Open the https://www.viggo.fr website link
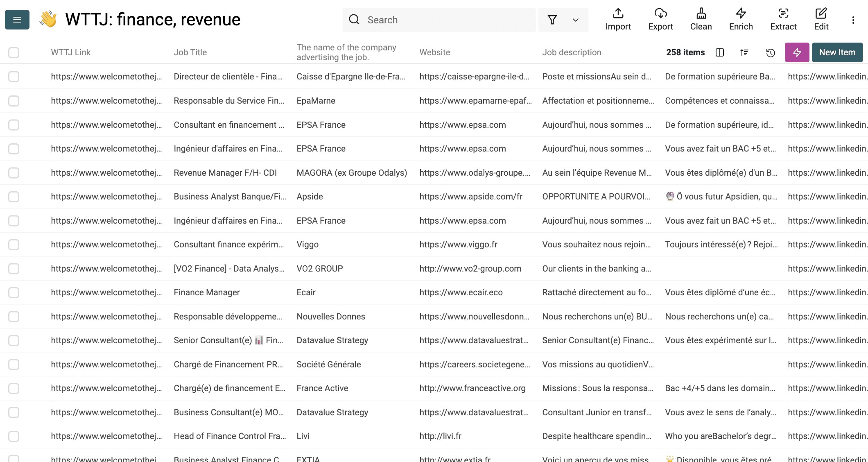The width and height of the screenshot is (868, 462). click(x=458, y=245)
